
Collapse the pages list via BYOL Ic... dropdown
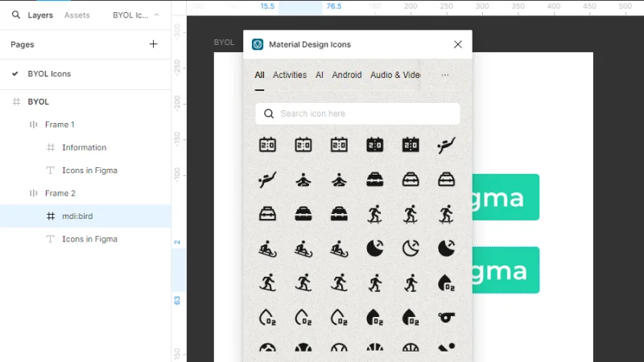tap(136, 15)
